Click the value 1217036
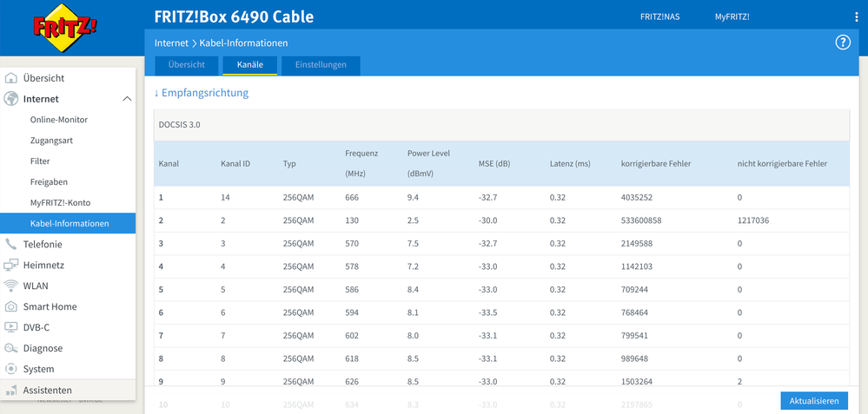This screenshot has width=868, height=414. point(752,220)
